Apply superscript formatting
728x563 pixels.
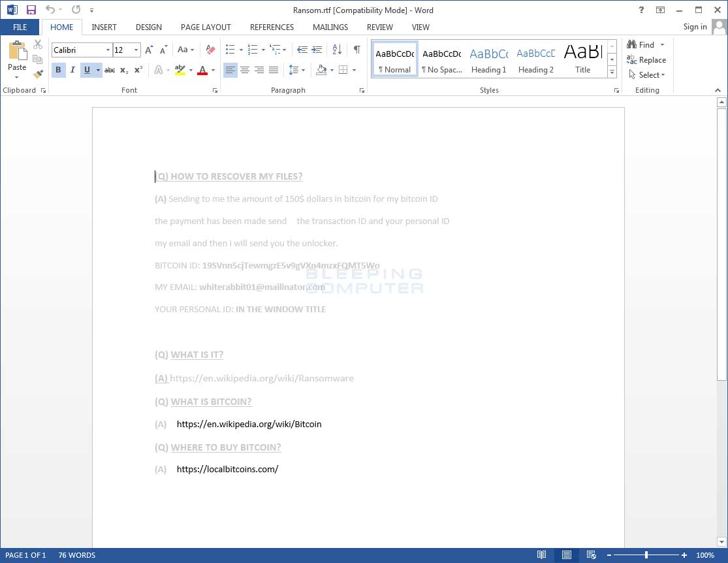[138, 70]
